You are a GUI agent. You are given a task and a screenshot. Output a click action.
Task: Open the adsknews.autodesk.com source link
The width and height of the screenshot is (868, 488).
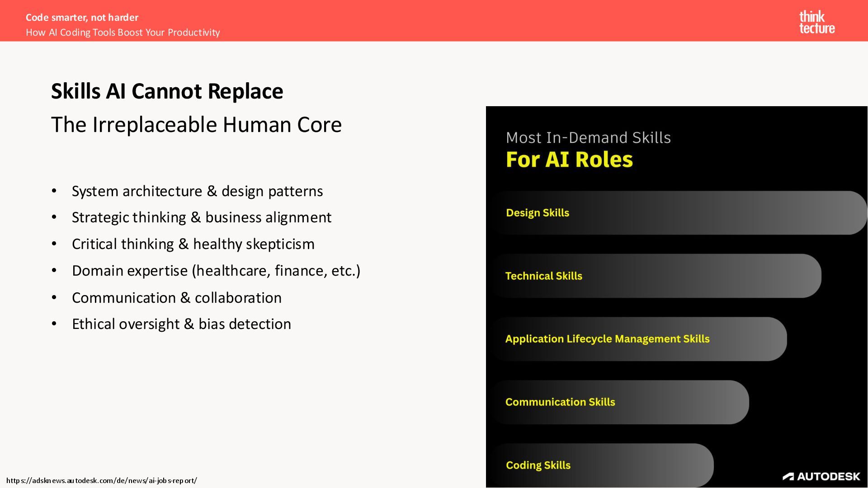point(102,480)
